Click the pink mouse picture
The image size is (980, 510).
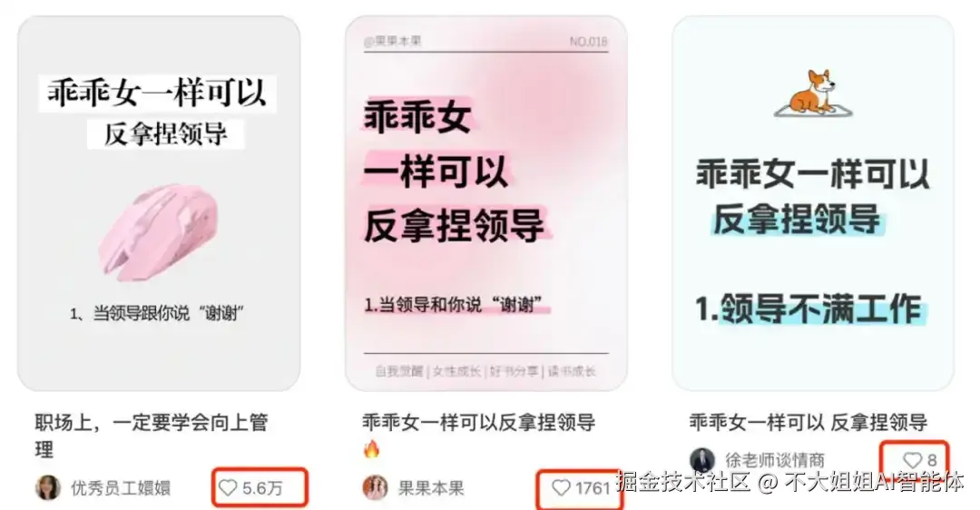point(159,231)
